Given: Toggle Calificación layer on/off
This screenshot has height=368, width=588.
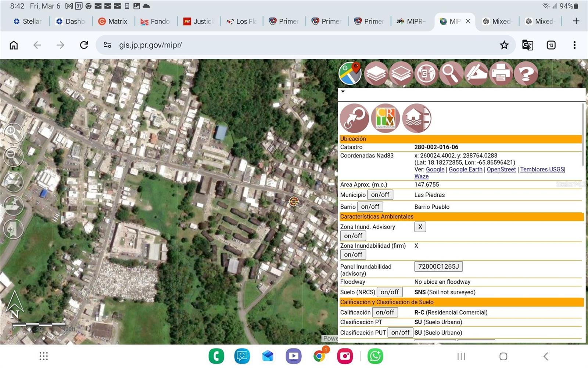Looking at the screenshot, I should coord(385,312).
